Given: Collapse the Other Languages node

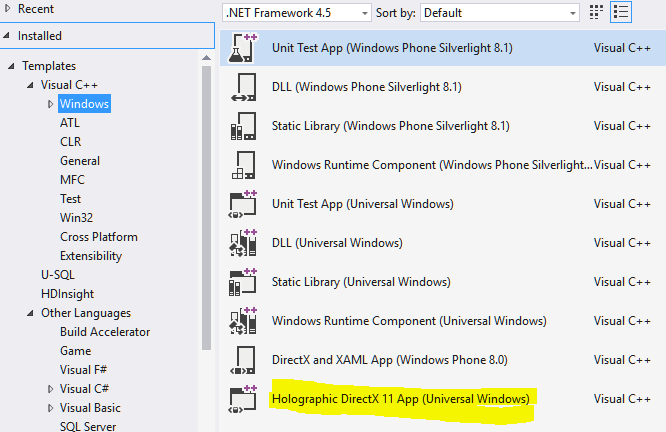Looking at the screenshot, I should (30, 313).
